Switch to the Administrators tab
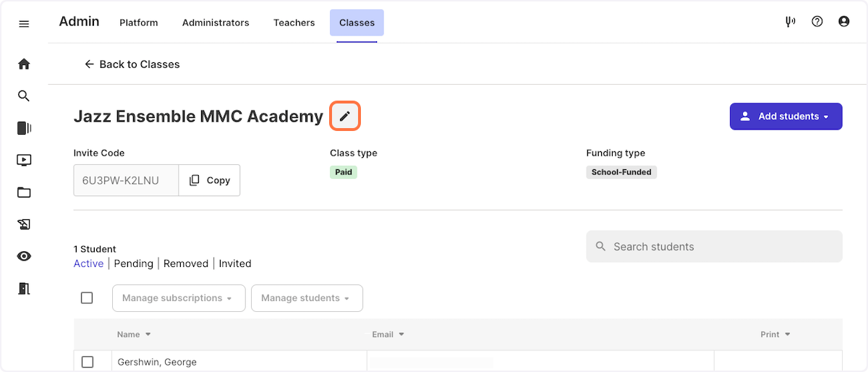The height and width of the screenshot is (372, 868). coord(216,22)
